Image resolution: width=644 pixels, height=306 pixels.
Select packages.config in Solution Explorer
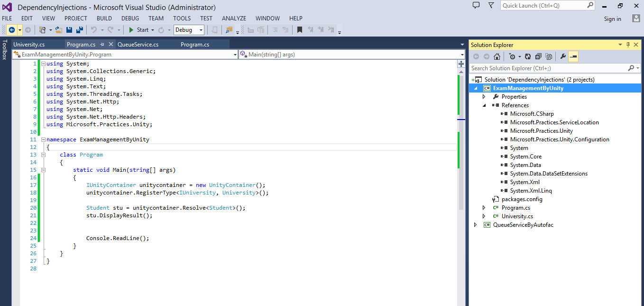click(522, 199)
